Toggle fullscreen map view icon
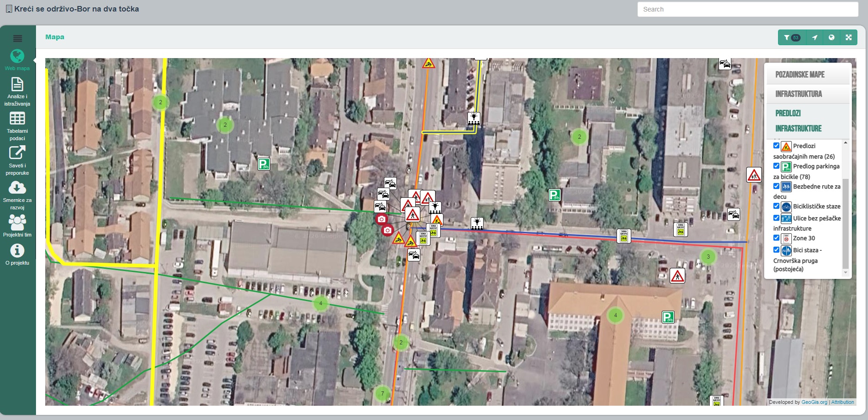This screenshot has height=420, width=868. tap(849, 37)
